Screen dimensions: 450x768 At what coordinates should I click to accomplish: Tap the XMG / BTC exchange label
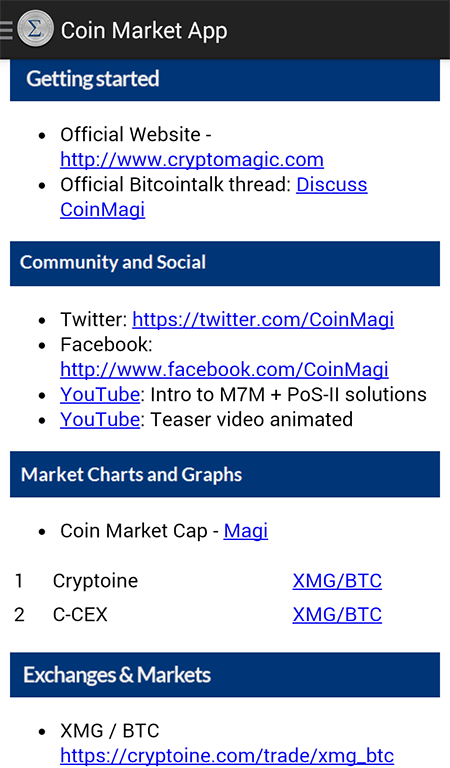tap(110, 731)
